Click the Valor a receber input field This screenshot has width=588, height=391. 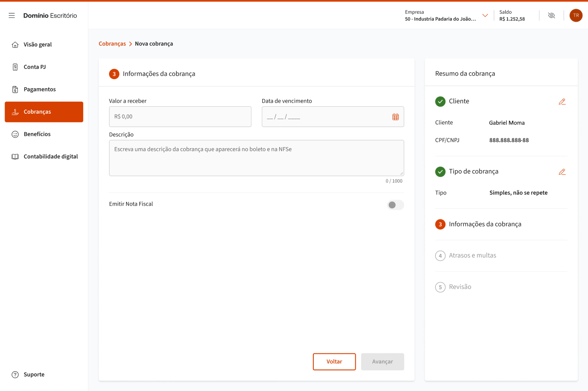180,117
